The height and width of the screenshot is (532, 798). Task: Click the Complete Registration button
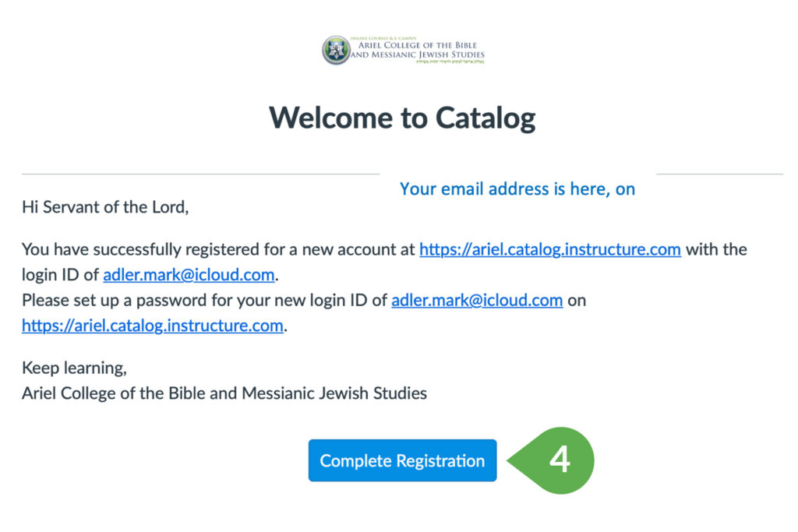coord(402,460)
